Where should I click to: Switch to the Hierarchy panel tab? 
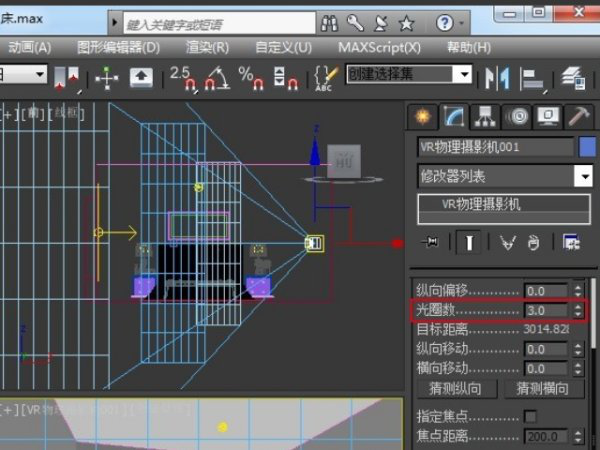pyautogui.click(x=486, y=117)
